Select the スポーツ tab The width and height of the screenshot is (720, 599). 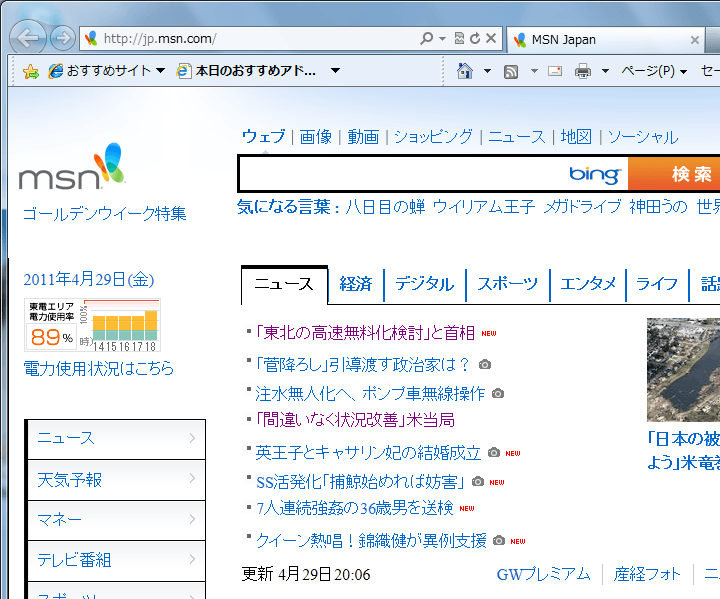pyautogui.click(x=508, y=284)
